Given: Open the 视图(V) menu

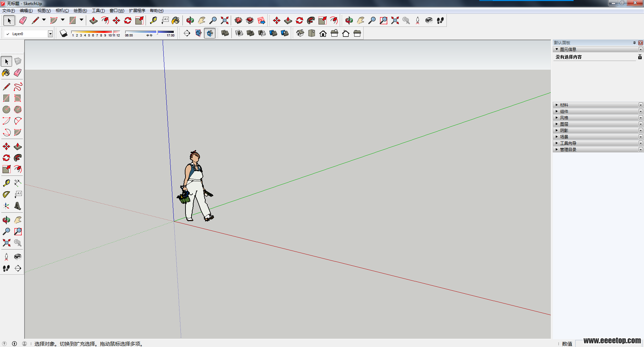Looking at the screenshot, I should tap(44, 11).
